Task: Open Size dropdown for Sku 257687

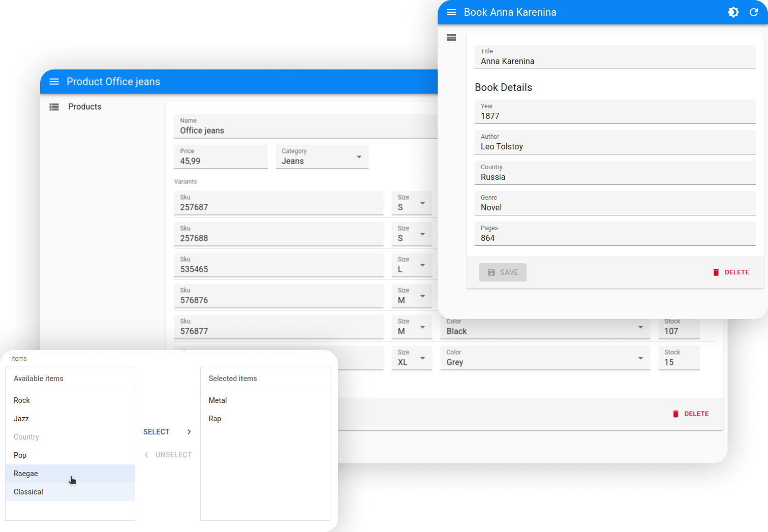Action: 412,203
